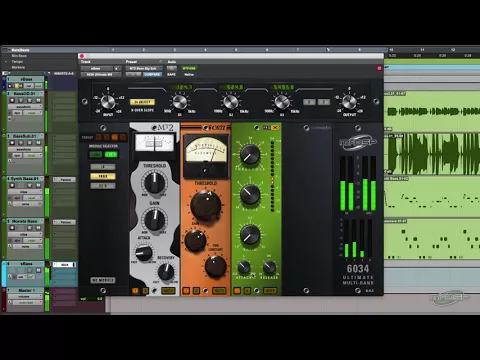Mute the BassSub.01 track
The width and height of the screenshot is (480, 360).
(38, 143)
